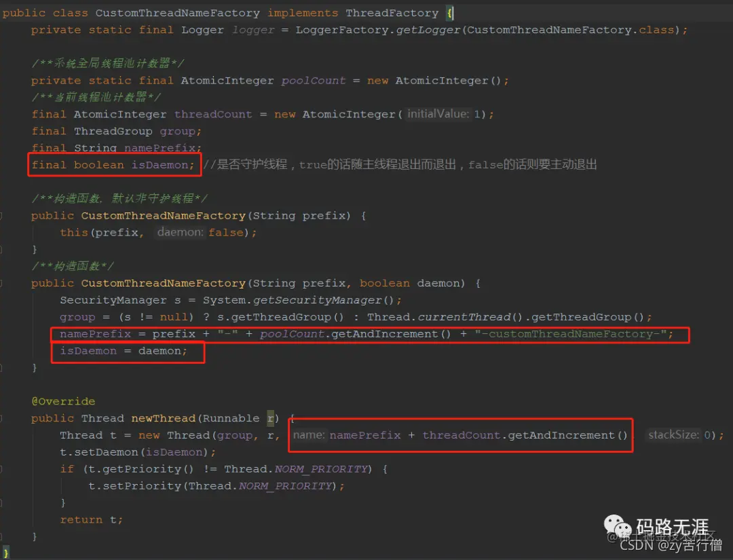Click the 'false' literal in this(prefix, false)

point(226,232)
